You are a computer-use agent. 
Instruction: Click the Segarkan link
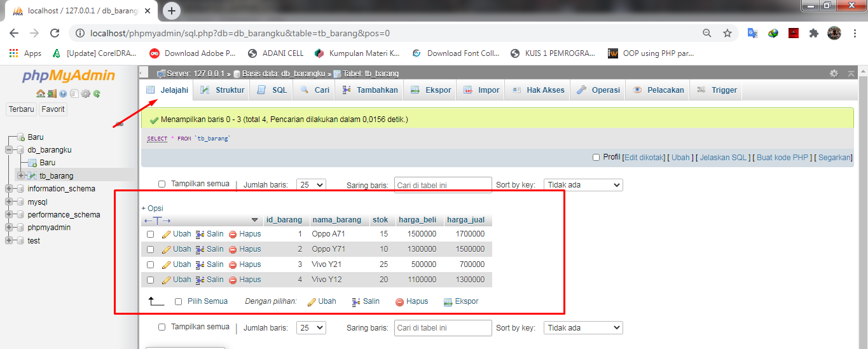click(x=834, y=158)
